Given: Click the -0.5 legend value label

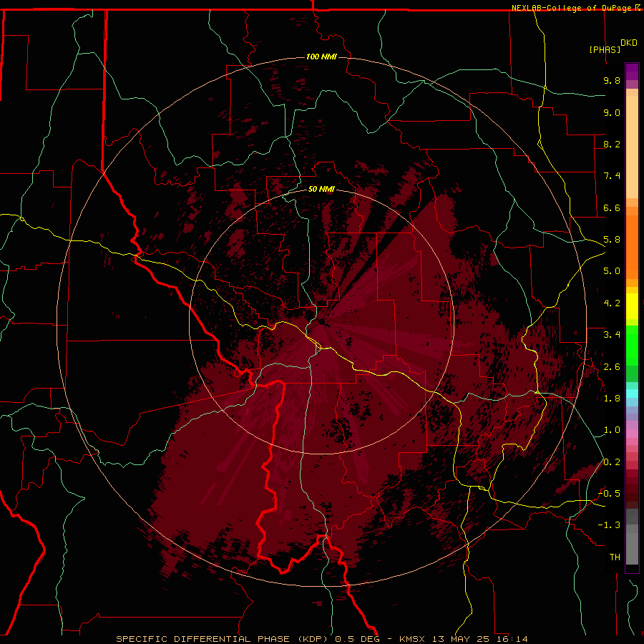Looking at the screenshot, I should pyautogui.click(x=609, y=494).
